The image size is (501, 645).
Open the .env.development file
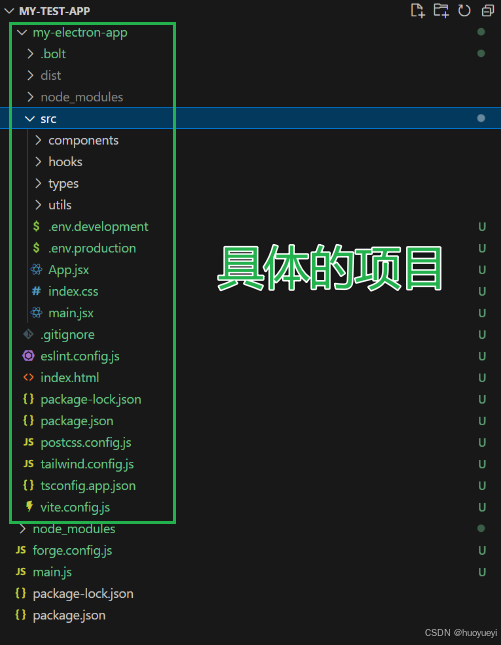pos(98,227)
